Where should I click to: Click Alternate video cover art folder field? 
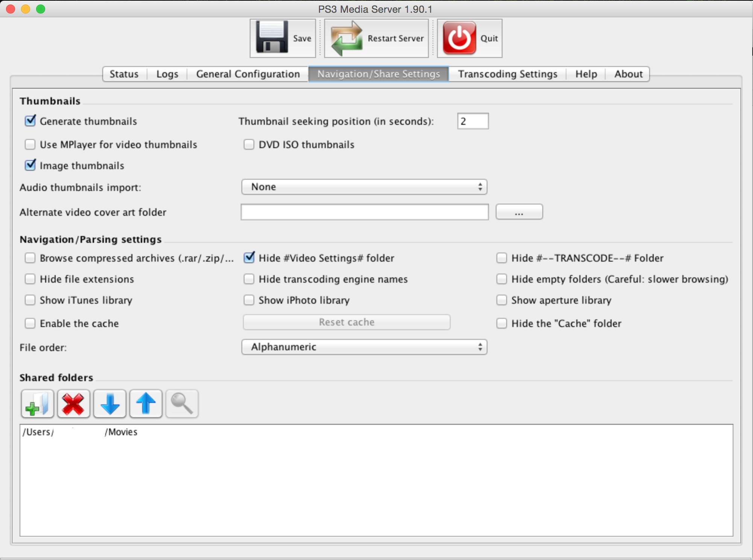pyautogui.click(x=364, y=212)
